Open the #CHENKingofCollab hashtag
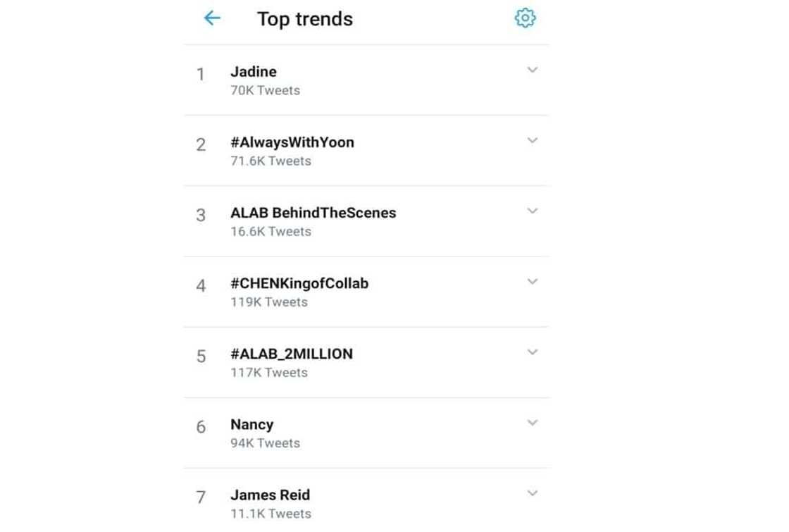 click(x=301, y=283)
